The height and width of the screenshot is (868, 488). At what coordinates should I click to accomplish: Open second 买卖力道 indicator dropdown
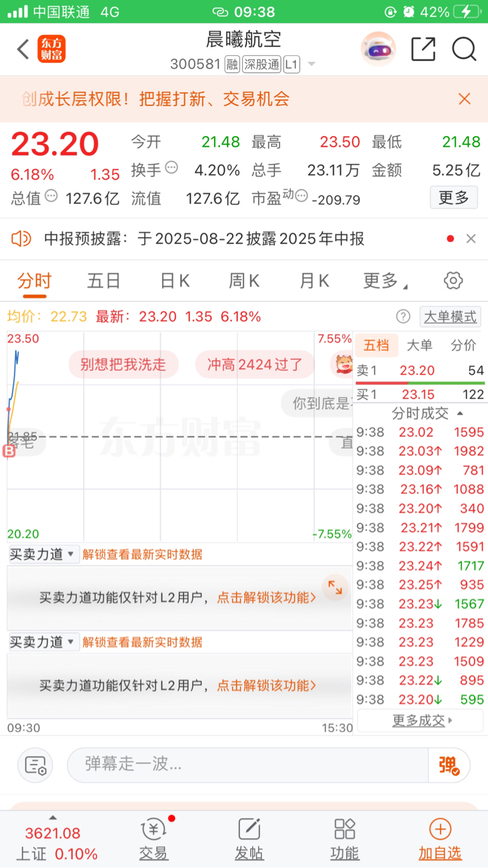pyautogui.click(x=44, y=642)
